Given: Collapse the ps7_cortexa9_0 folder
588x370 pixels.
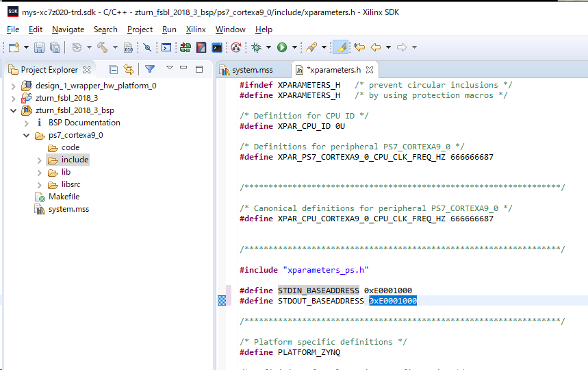Looking at the screenshot, I should point(27,135).
